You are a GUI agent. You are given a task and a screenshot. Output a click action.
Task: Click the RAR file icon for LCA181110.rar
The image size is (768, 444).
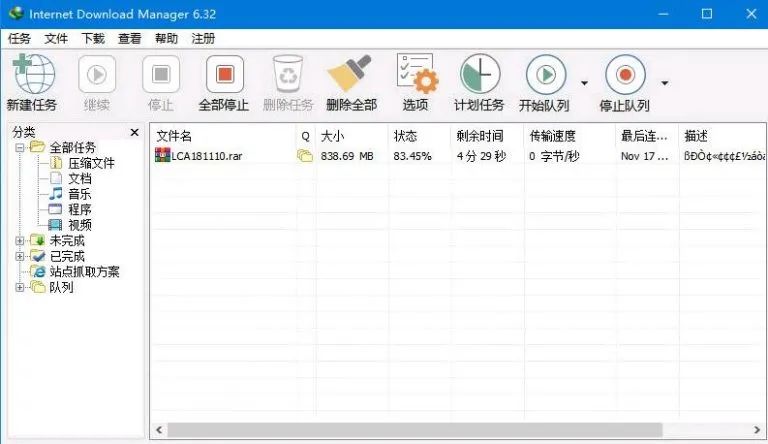(x=162, y=155)
